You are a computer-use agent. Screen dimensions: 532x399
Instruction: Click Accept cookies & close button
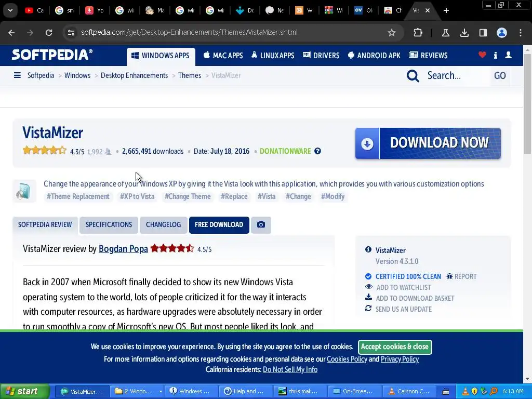coord(395,347)
